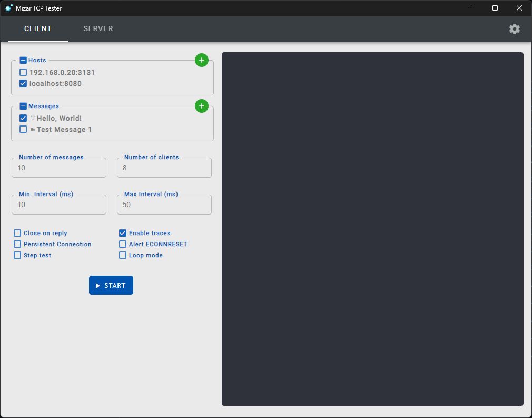Click the 0x hex icon beside Test Message 1
This screenshot has width=532, height=418.
(34, 129)
